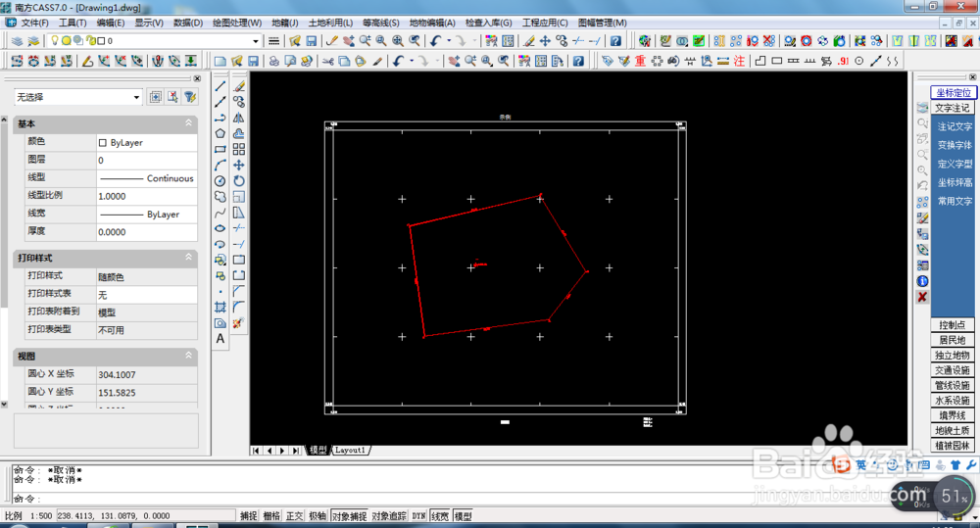Open the layer list dropdown arrow
This screenshot has height=528, width=980.
tap(256, 41)
